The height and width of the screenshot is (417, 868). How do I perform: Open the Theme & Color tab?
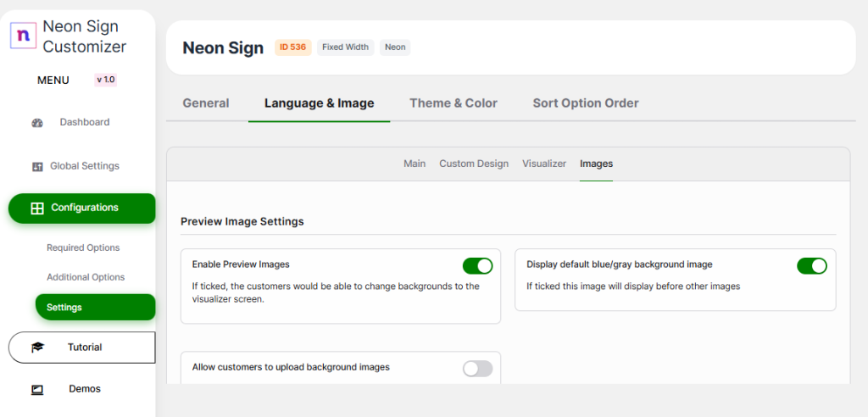pyautogui.click(x=453, y=103)
